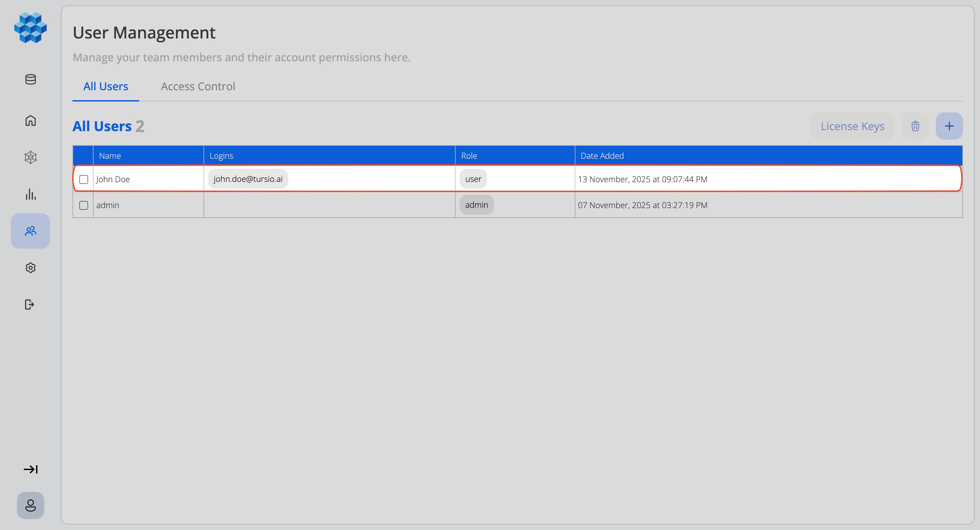Click the trash delete users icon
This screenshot has height=530, width=980.
tap(915, 126)
